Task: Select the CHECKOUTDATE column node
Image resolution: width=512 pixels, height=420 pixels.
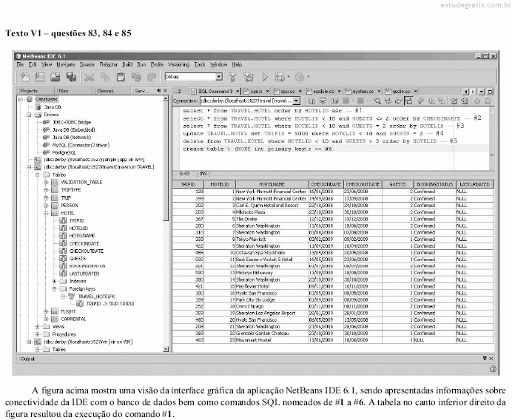Action: pyautogui.click(x=87, y=251)
